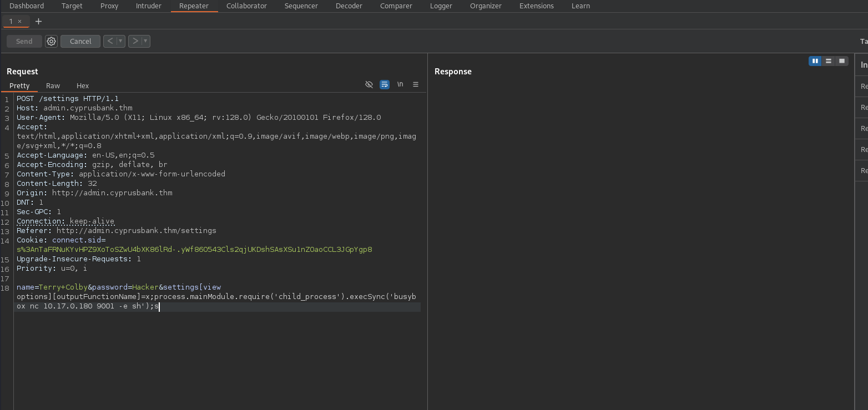Click the Content-Length value 32
The width and height of the screenshot is (868, 410).
(x=92, y=184)
